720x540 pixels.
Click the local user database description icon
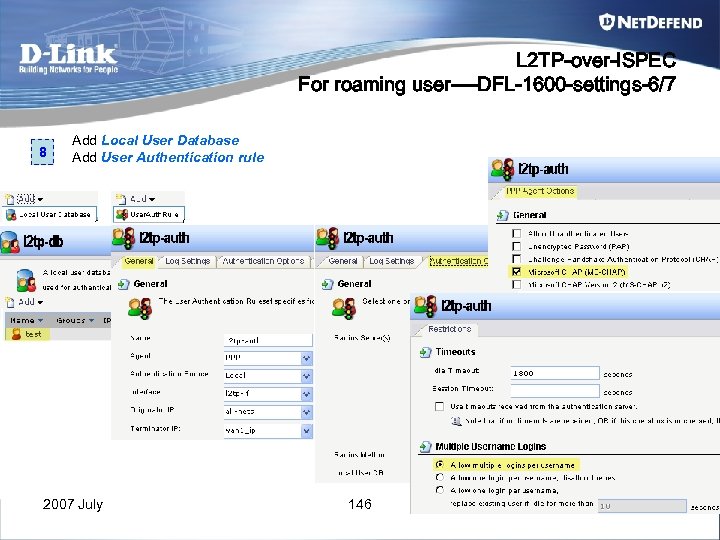click(x=26, y=281)
